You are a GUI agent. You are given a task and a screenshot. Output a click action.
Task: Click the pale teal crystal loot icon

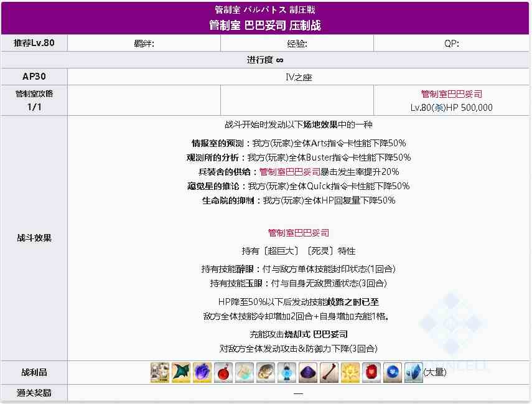pos(245,372)
